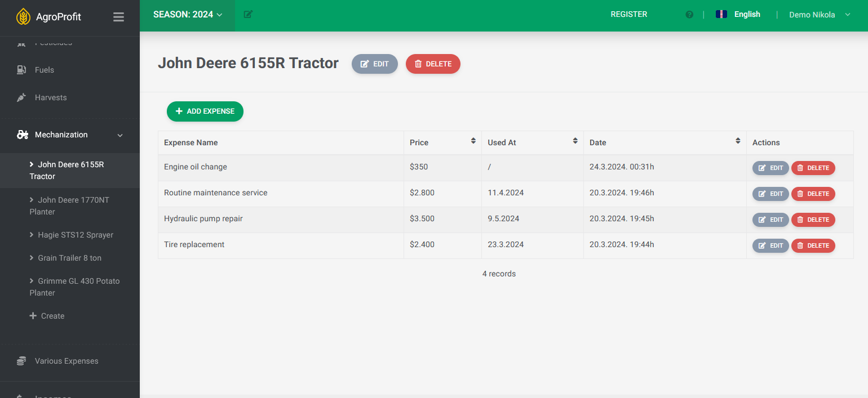
Task: Click the edit season pencil icon
Action: 248,15
